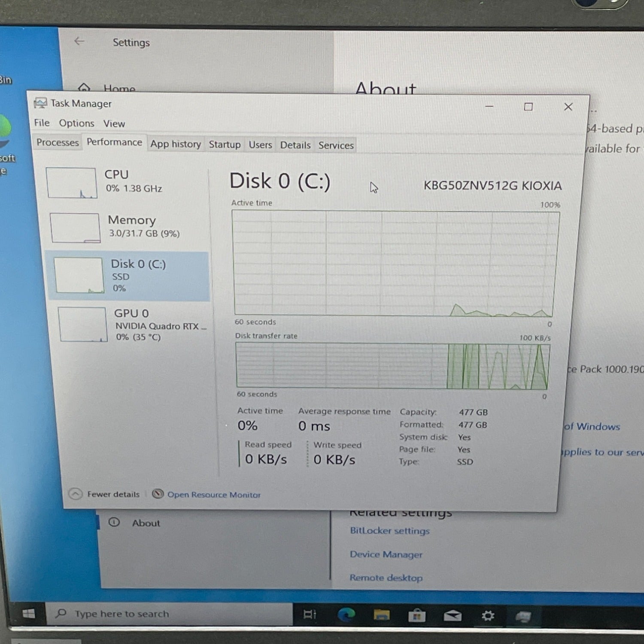Click the Windows Start button
Screen dimensions: 644x644
(28, 614)
